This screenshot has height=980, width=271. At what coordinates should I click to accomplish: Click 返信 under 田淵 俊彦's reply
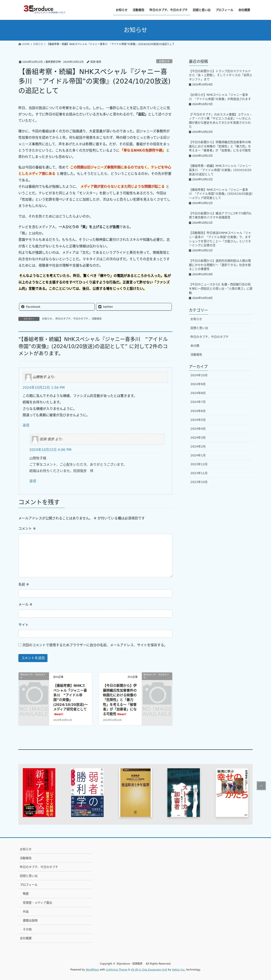click(x=33, y=481)
